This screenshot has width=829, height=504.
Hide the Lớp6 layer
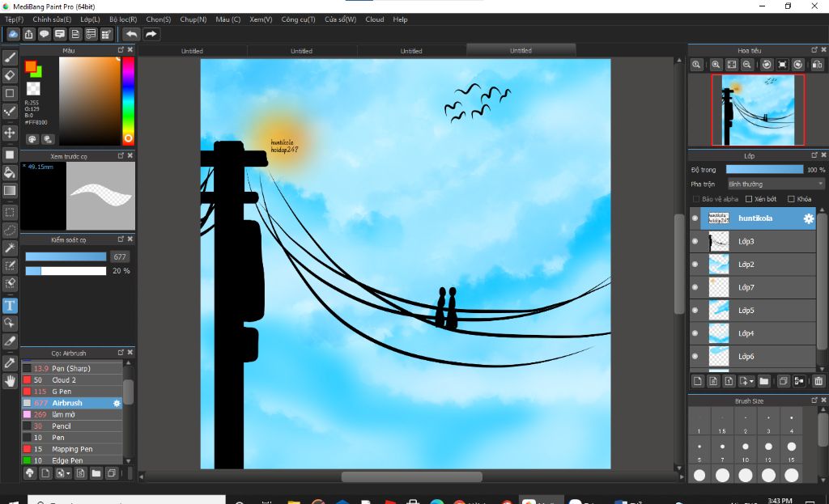(695, 356)
